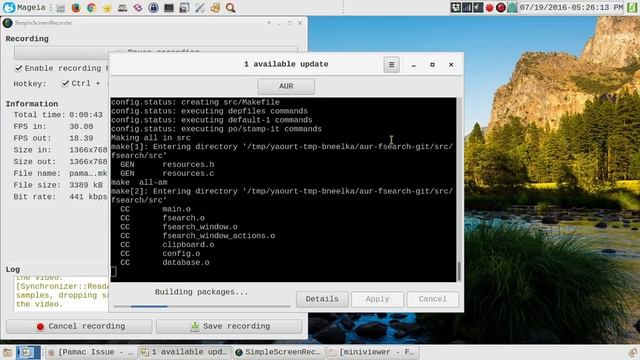Click the volume speaker tray icon
Image resolution: width=640 pixels, height=360 pixels.
[478, 7]
